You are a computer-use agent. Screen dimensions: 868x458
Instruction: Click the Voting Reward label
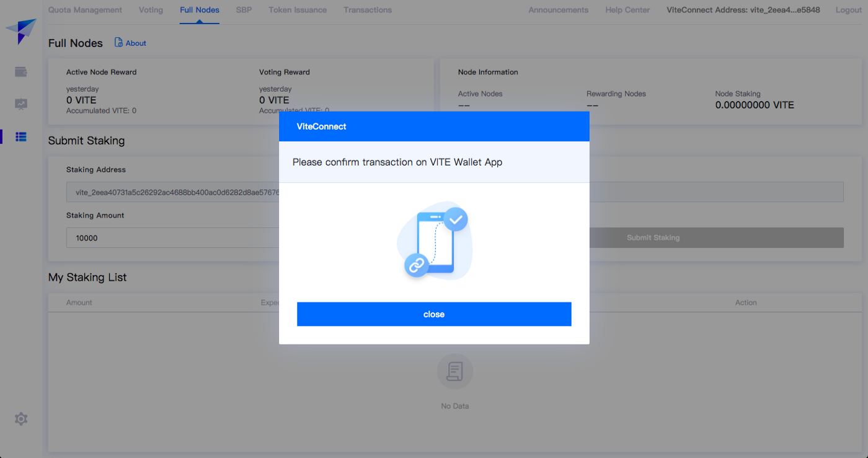pyautogui.click(x=285, y=72)
